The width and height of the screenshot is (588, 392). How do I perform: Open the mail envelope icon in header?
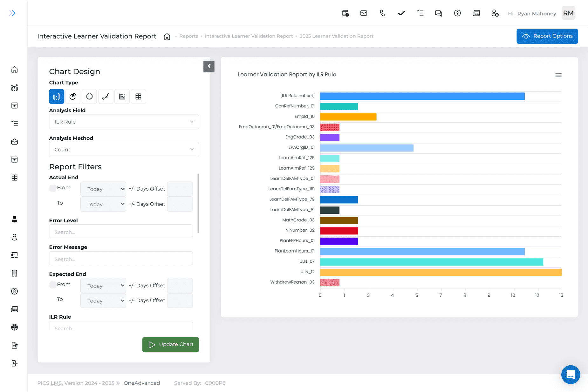[364, 13]
